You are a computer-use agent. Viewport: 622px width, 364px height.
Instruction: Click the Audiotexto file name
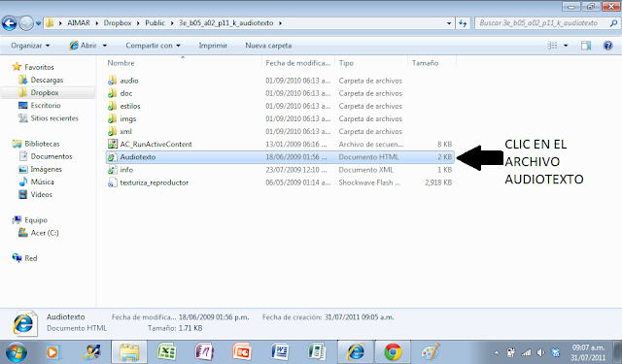point(138,157)
